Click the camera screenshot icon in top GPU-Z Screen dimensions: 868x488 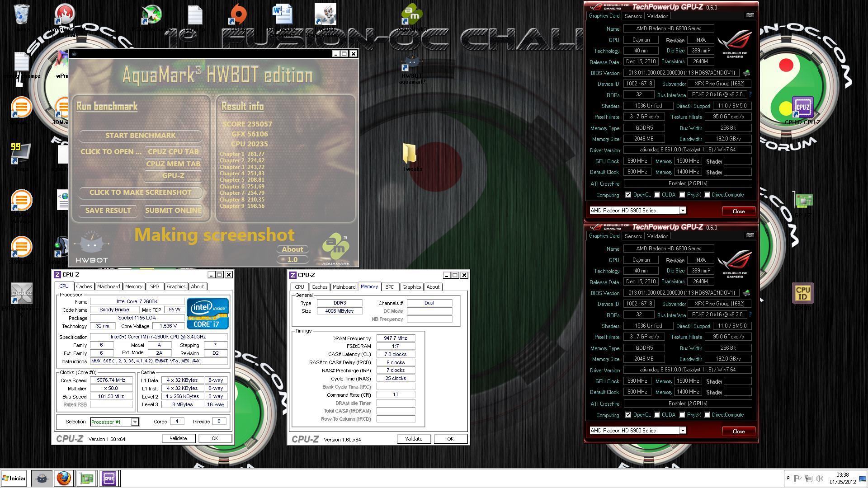750,15
